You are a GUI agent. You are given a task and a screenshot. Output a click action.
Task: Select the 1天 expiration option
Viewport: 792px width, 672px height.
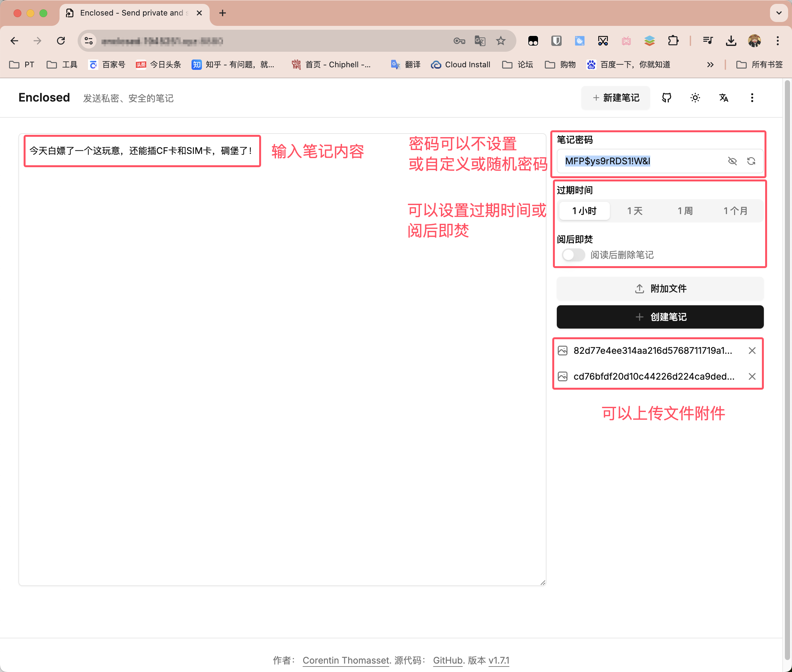(x=634, y=211)
